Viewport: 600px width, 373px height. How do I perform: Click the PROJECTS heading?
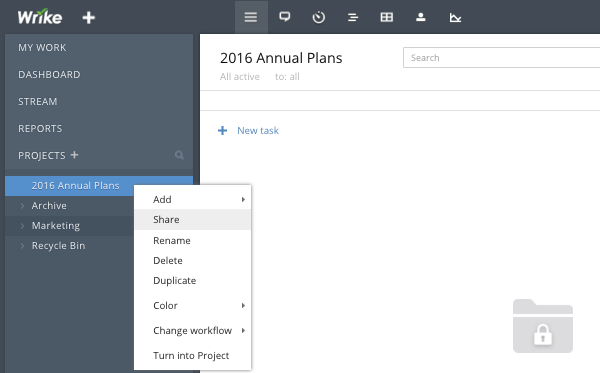[x=42, y=155]
